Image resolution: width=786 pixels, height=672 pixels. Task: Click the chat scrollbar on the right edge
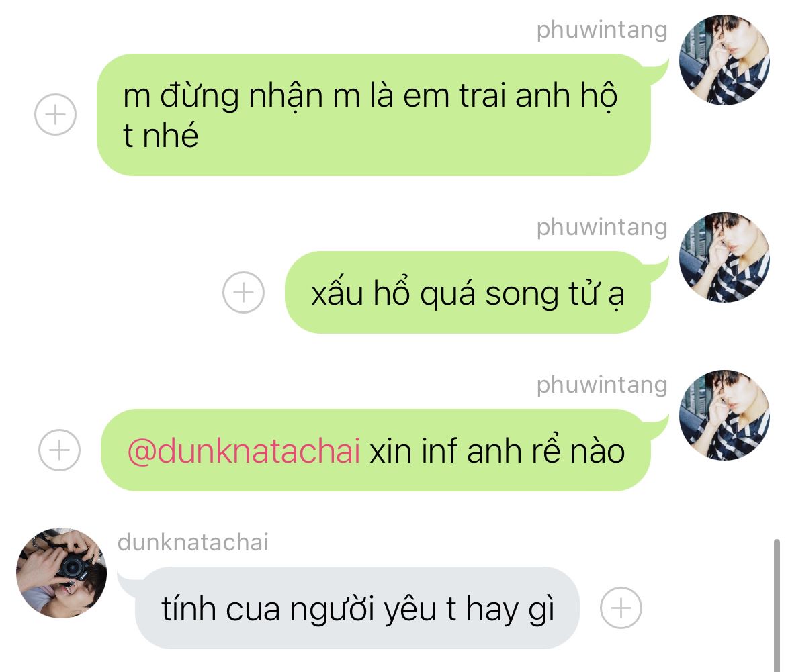coord(777,605)
